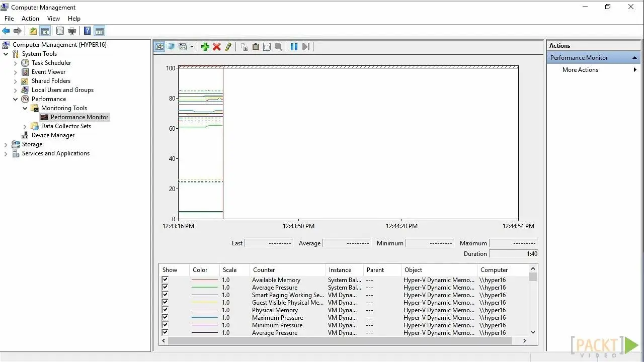Click the View Log Data icon
The image size is (644, 362).
coord(171,47)
